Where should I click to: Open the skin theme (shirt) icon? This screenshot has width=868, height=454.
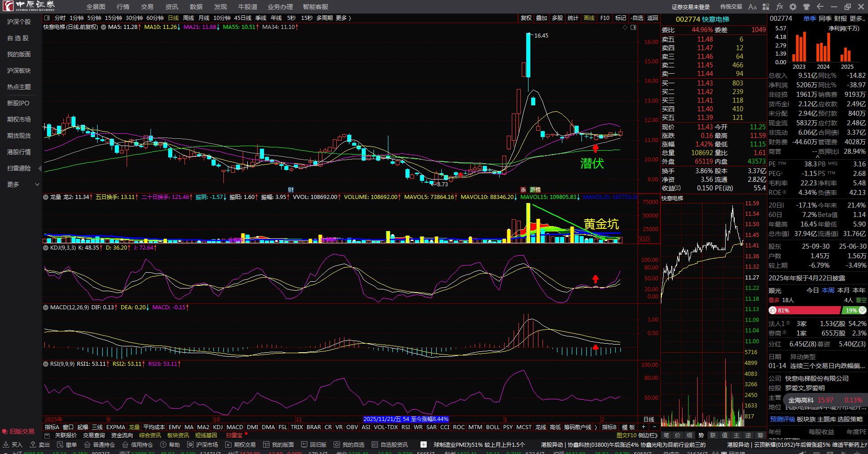[x=807, y=7]
